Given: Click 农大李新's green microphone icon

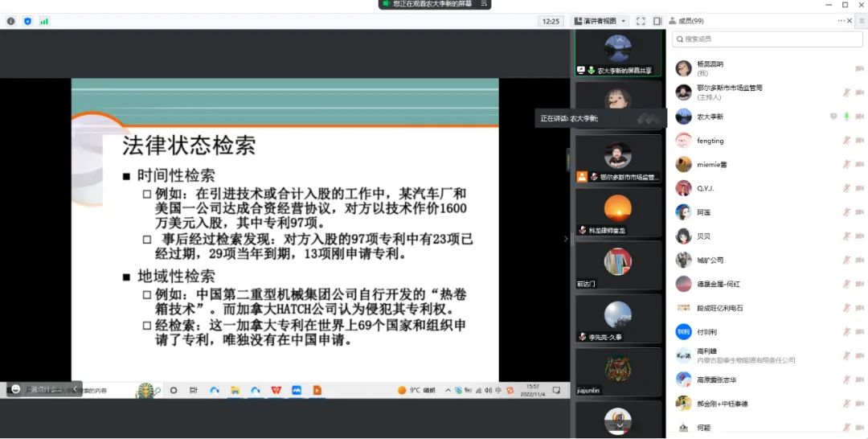Looking at the screenshot, I should coord(846,117).
